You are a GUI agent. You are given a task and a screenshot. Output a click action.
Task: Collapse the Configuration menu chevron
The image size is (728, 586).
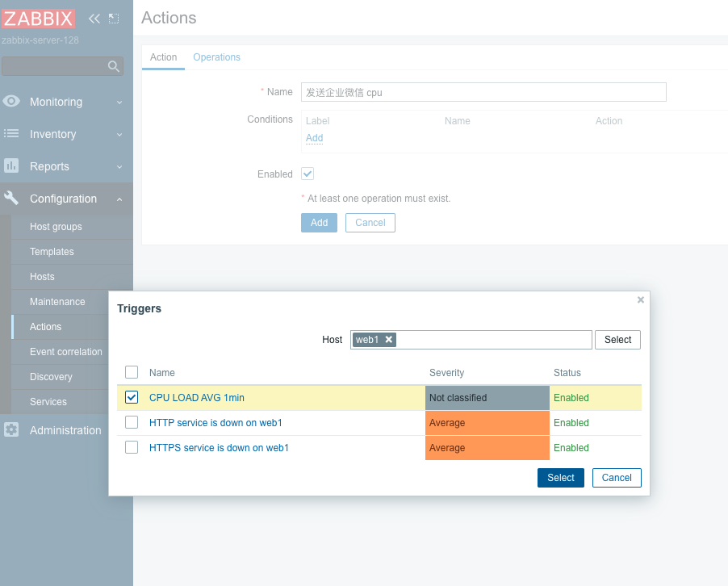tap(119, 199)
